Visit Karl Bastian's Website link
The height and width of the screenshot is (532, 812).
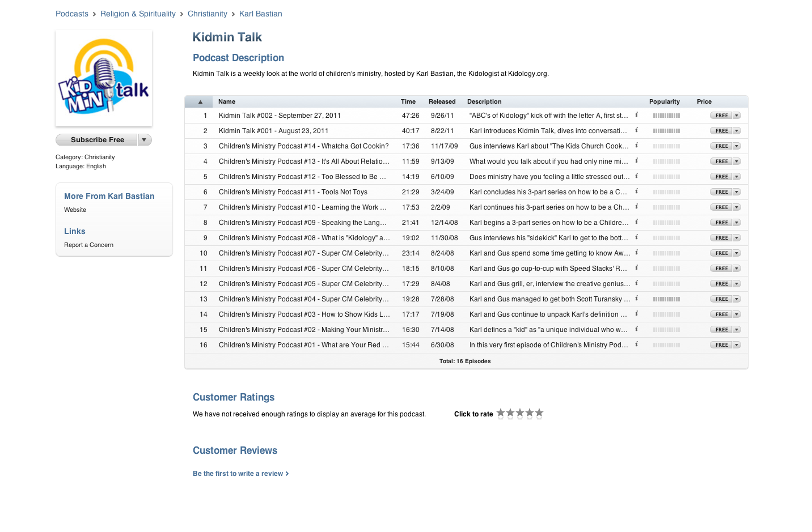coord(75,210)
